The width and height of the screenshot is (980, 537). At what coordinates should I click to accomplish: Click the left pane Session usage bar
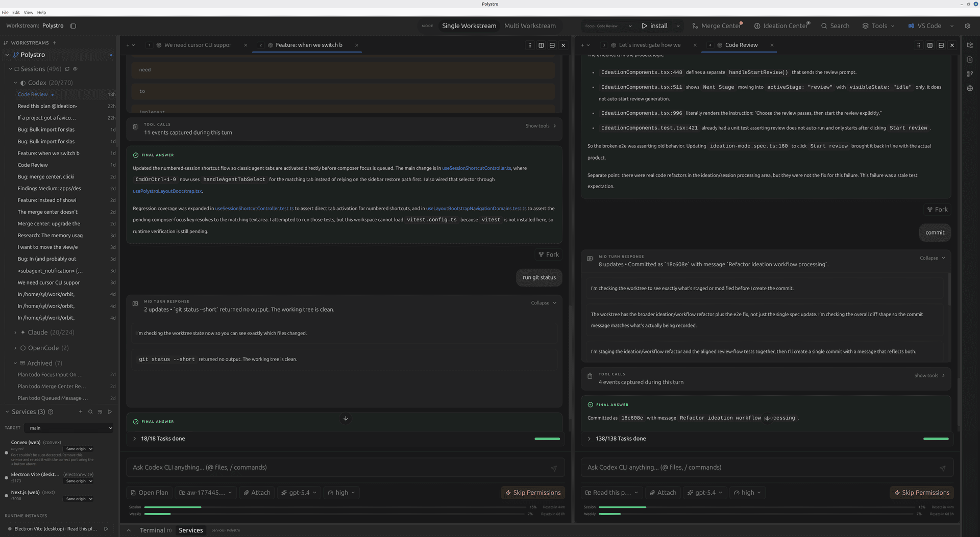pyautogui.click(x=336, y=507)
